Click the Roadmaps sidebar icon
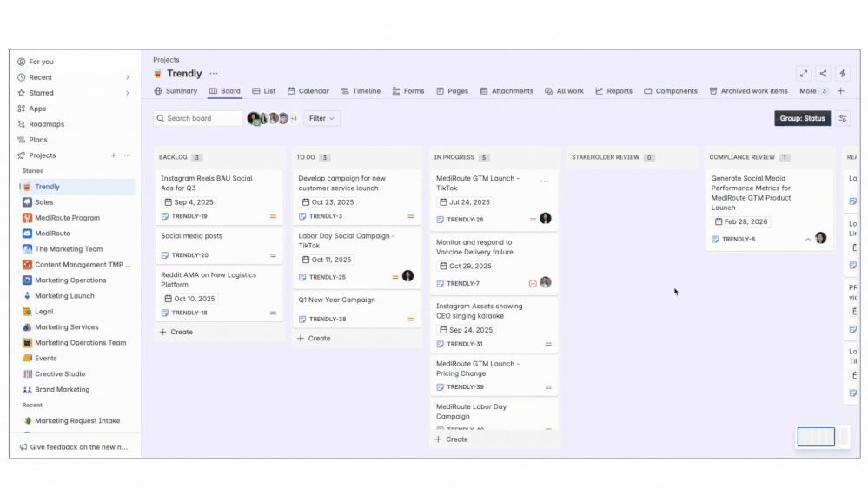The width and height of the screenshot is (868, 488). click(x=22, y=124)
